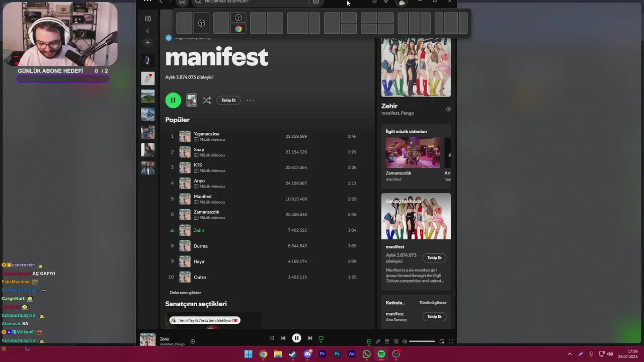This screenshot has width=644, height=362.
Task: Open Photoshop from the taskbar
Action: tap(337, 354)
